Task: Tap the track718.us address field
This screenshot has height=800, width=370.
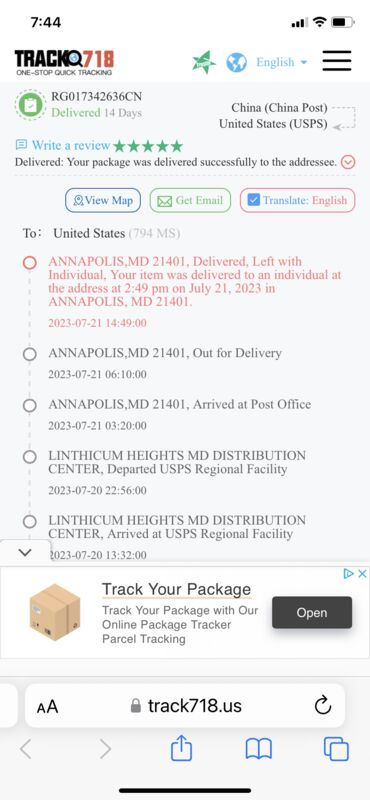Action: [185, 706]
